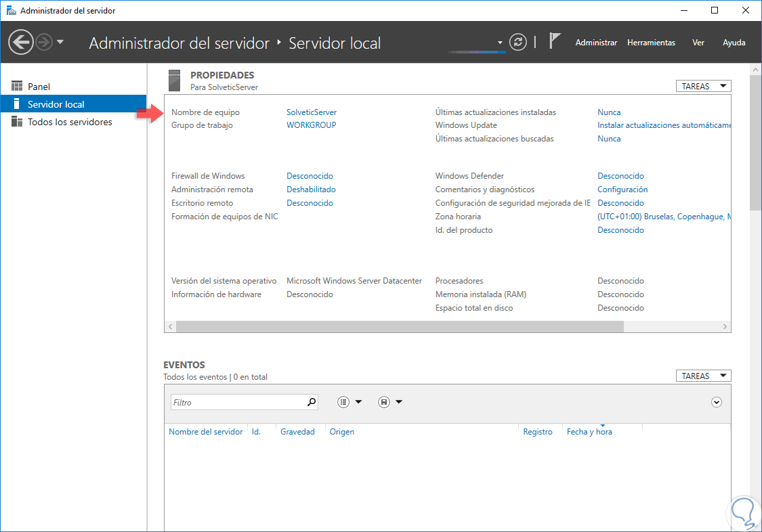Click the properties horizontal scrollbar
The height and width of the screenshot is (532, 762).
400,326
